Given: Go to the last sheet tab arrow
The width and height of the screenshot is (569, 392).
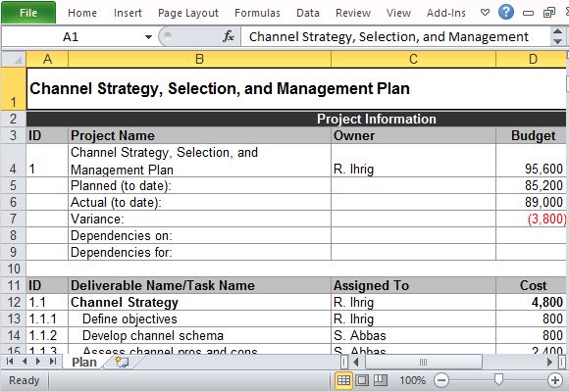Looking at the screenshot, I should (x=53, y=362).
